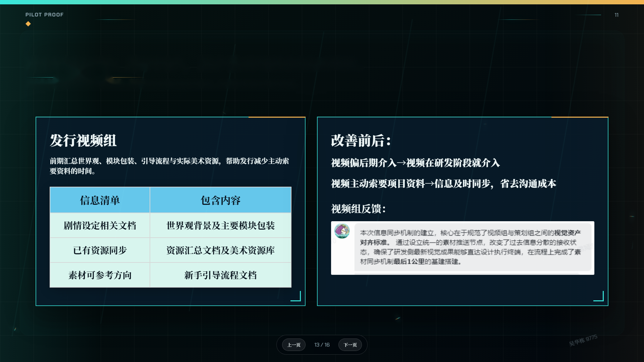Click the description paragraph starting 前期汇总世界观
The height and width of the screenshot is (362, 644).
(x=169, y=166)
